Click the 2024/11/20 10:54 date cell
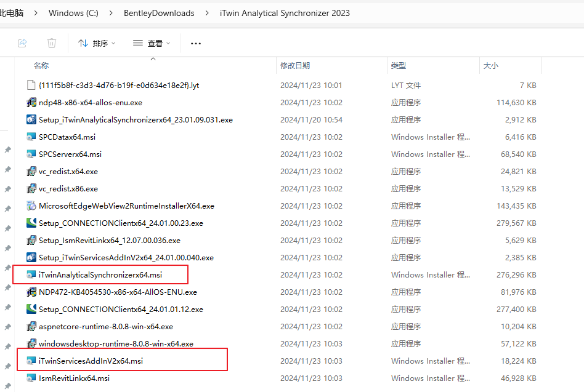The width and height of the screenshot is (584, 392). tap(311, 120)
